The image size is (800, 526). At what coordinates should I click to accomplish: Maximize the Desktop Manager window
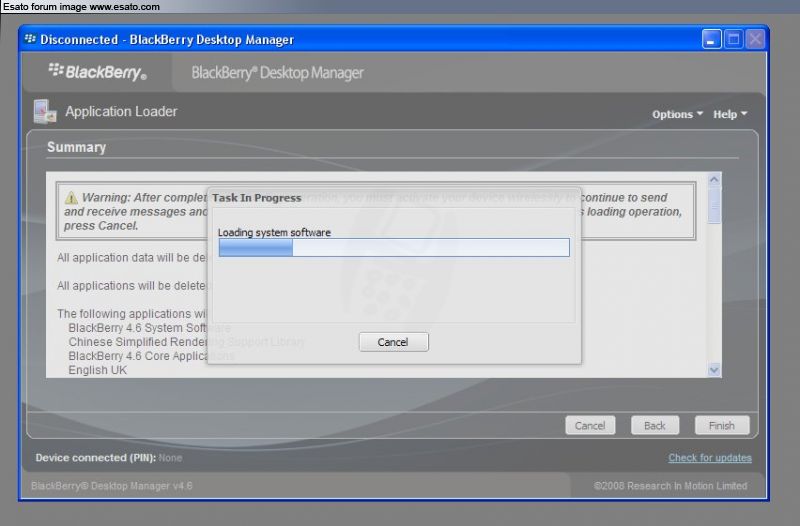pos(734,39)
